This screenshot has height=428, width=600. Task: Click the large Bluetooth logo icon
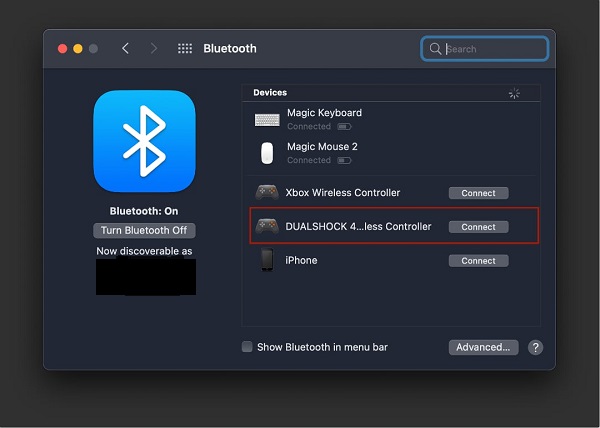point(144,141)
